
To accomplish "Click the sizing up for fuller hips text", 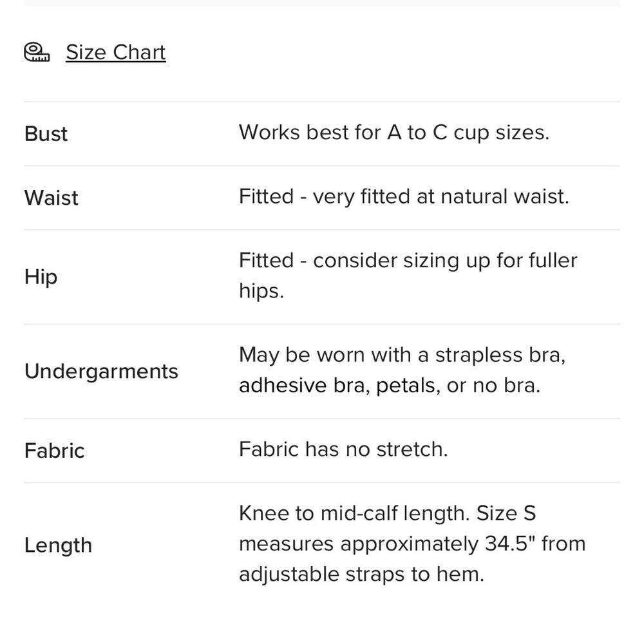I will coord(408,276).
